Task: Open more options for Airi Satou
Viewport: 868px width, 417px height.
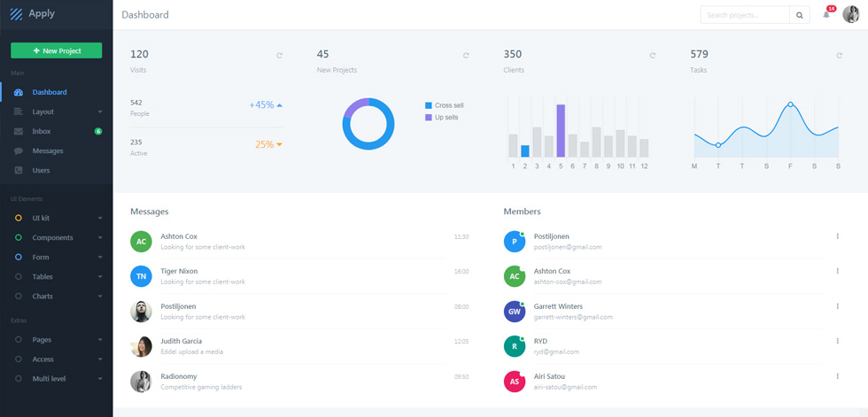Action: pos(838,376)
